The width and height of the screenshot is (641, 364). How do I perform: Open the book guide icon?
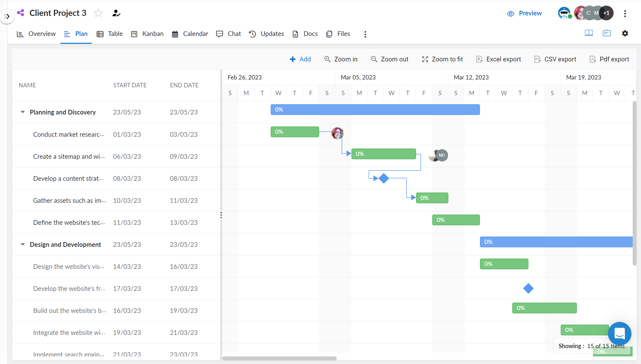(x=589, y=33)
